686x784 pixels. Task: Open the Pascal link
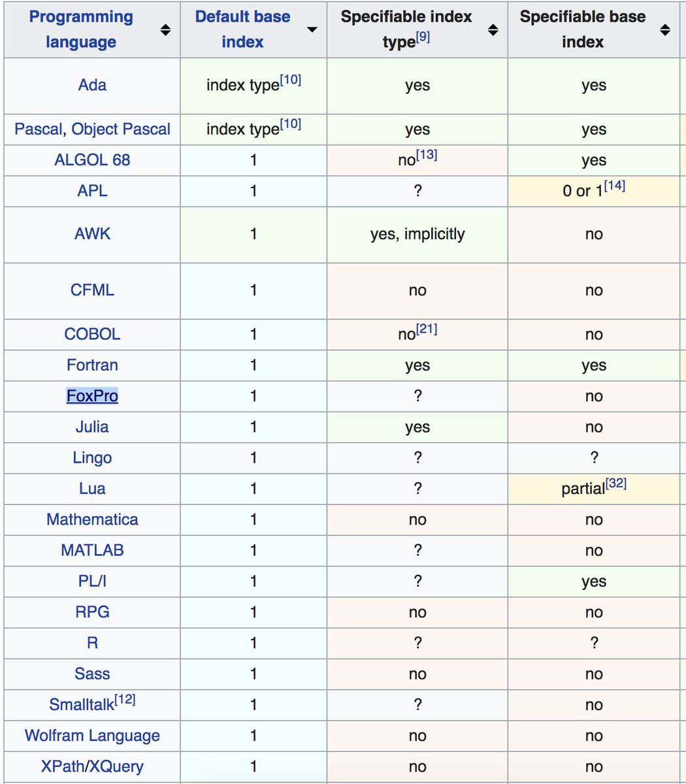(x=39, y=129)
